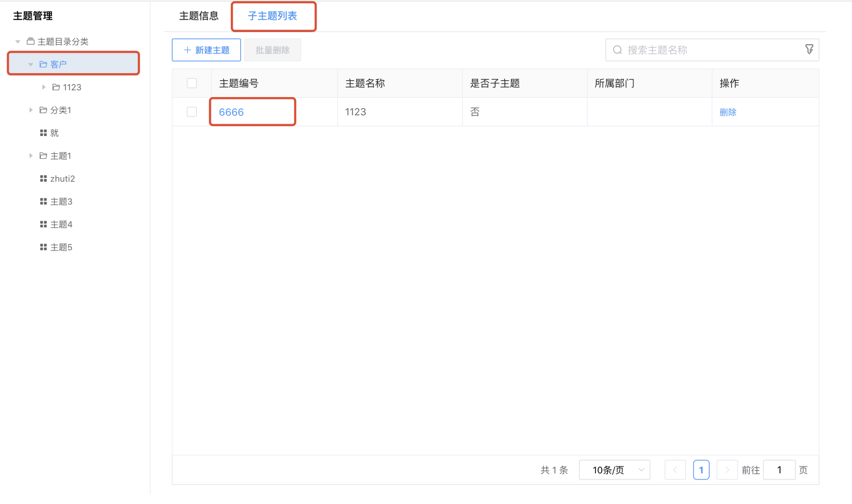Switch to the 主题信息 tab

tap(198, 16)
